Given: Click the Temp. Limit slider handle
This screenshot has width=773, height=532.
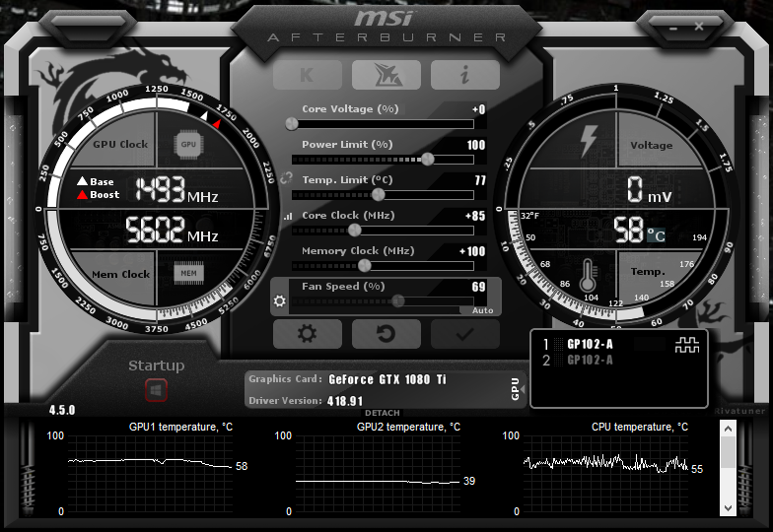Looking at the screenshot, I should click(379, 195).
